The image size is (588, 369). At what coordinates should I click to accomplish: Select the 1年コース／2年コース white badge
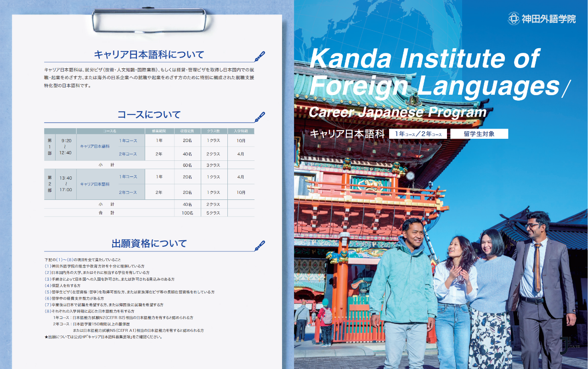coord(418,134)
